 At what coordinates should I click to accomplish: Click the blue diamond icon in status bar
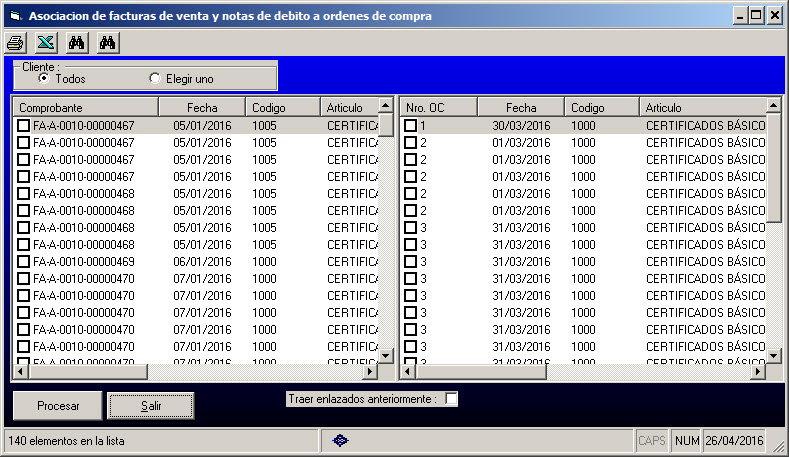pyautogui.click(x=340, y=440)
